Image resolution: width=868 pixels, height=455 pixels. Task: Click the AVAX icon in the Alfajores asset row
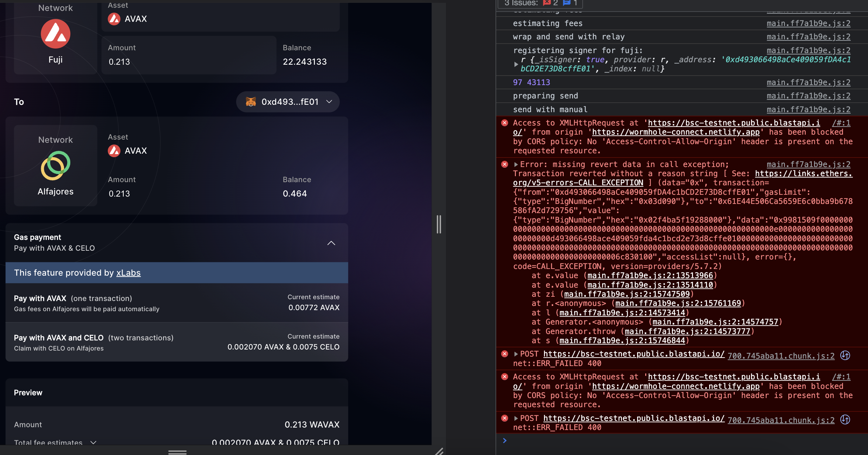(x=114, y=151)
